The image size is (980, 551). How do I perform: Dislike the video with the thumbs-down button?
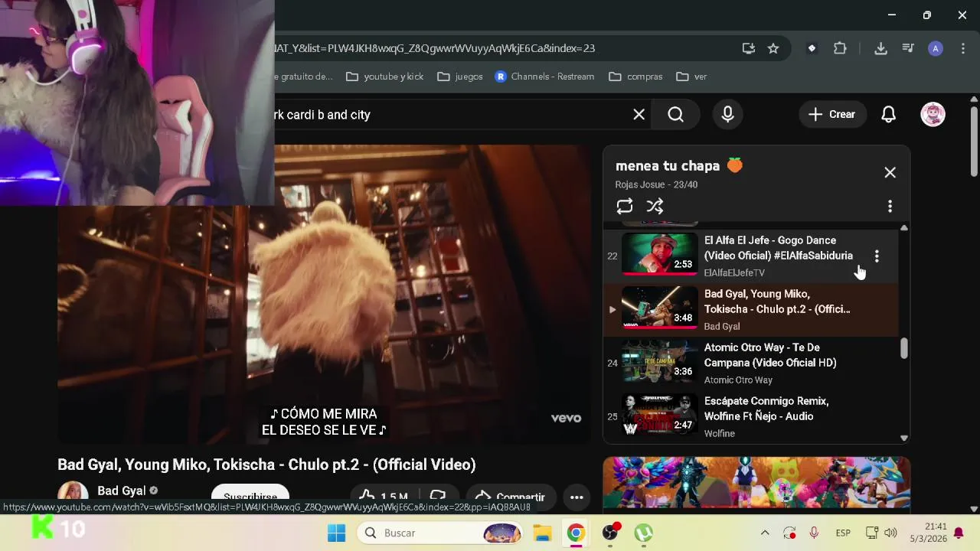point(438,496)
